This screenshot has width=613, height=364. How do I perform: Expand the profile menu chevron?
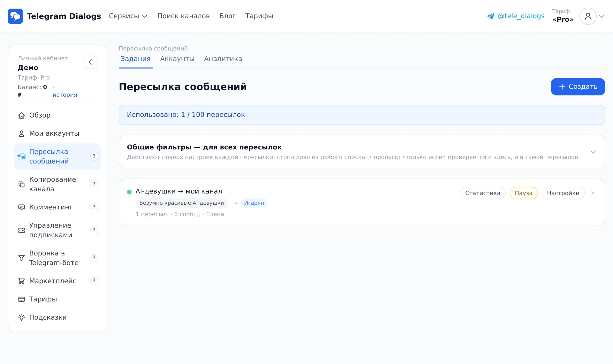point(602,16)
